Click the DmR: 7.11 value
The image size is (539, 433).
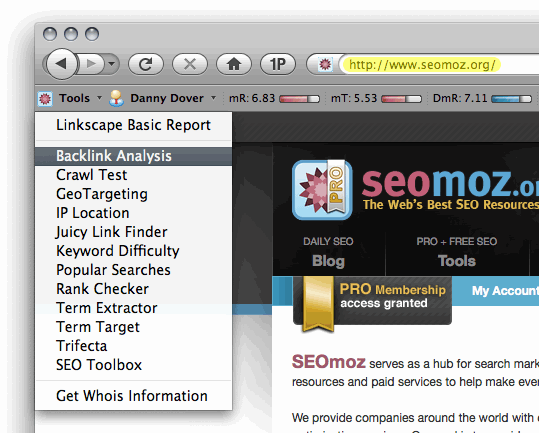tap(460, 98)
